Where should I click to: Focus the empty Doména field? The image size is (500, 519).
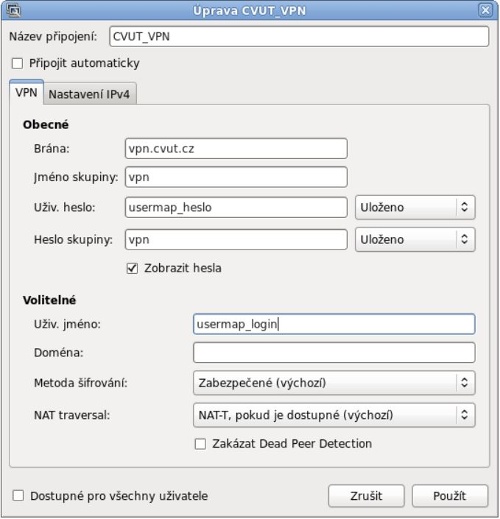click(x=334, y=353)
